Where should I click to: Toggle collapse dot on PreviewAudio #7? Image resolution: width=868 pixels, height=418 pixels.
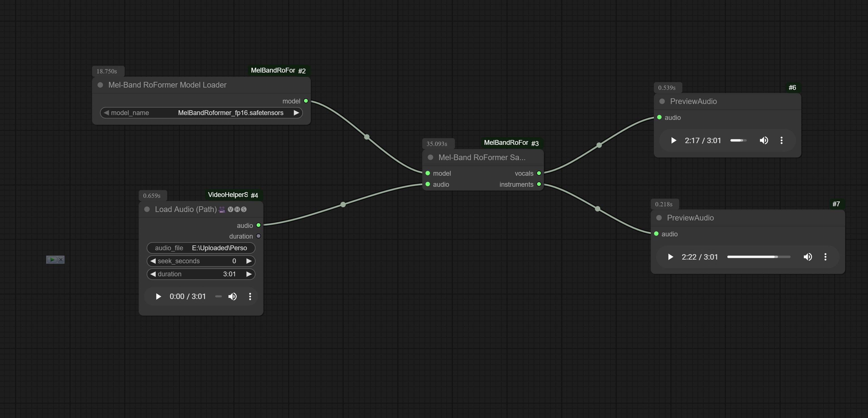point(659,218)
